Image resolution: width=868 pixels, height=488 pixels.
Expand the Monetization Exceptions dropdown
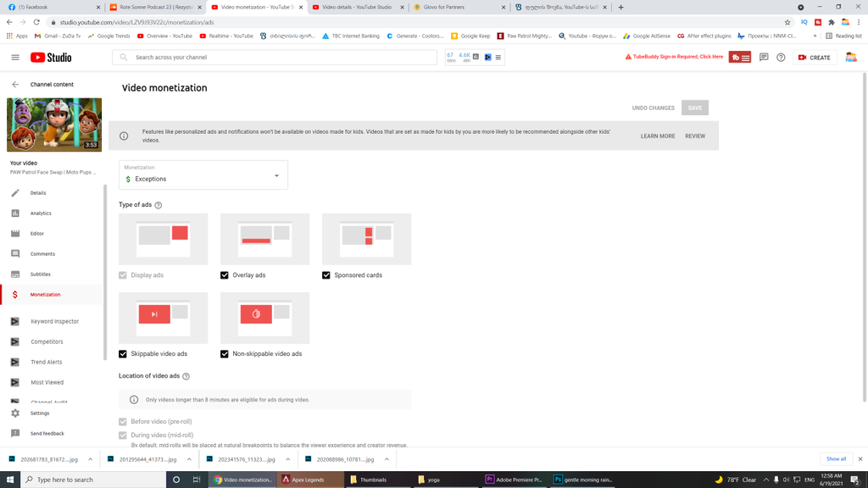click(203, 175)
